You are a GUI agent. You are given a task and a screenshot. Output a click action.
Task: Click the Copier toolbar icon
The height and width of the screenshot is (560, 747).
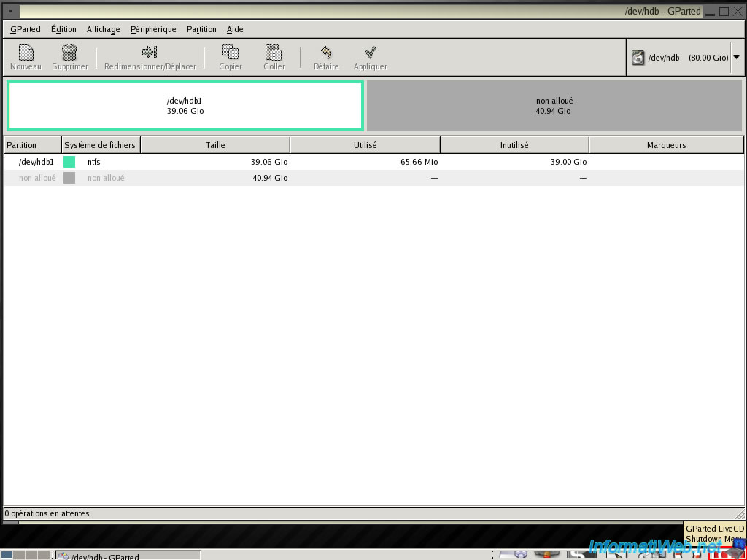pyautogui.click(x=231, y=52)
